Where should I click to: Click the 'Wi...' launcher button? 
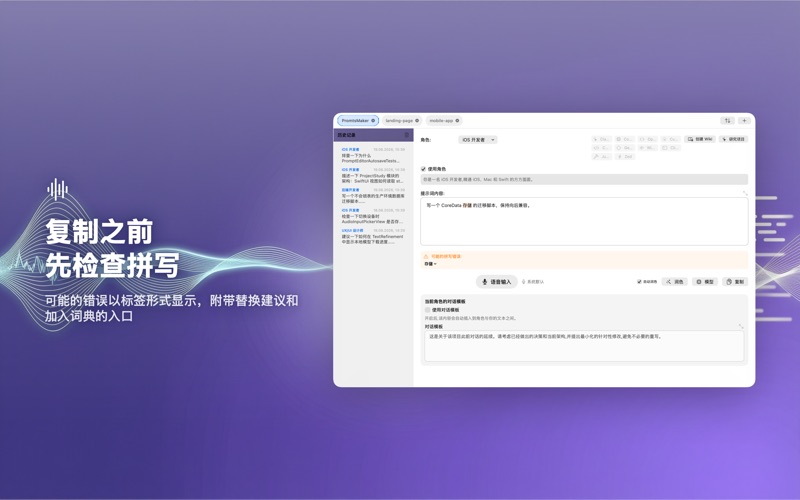point(648,148)
